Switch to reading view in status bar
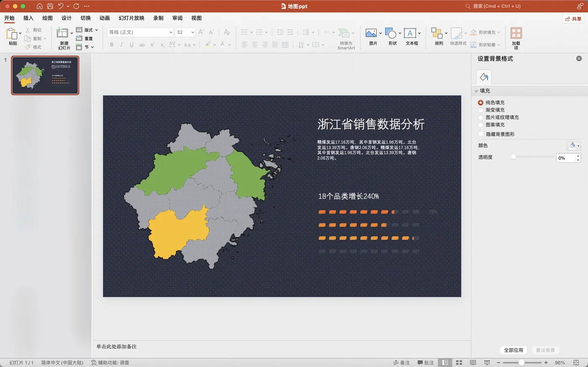The image size is (588, 367). (x=473, y=362)
